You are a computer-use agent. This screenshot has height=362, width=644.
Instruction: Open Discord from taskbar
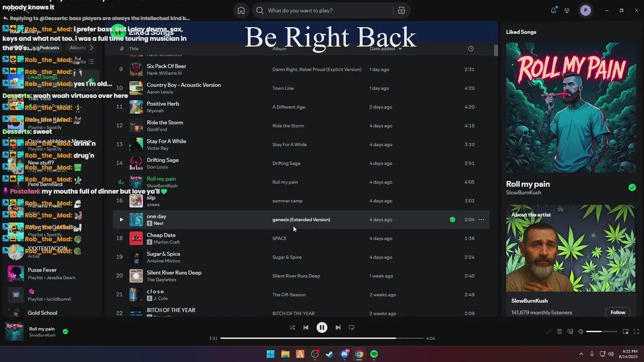[345, 354]
